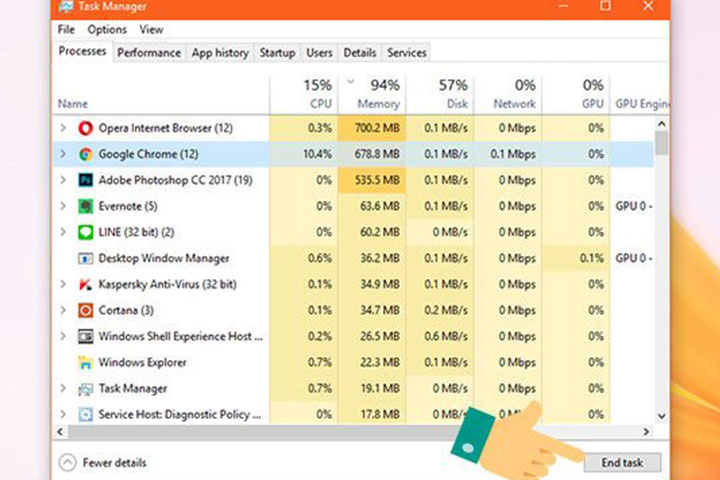The height and width of the screenshot is (480, 720).
Task: Click the horizontal scrollbar left arrow
Action: pos(60,432)
